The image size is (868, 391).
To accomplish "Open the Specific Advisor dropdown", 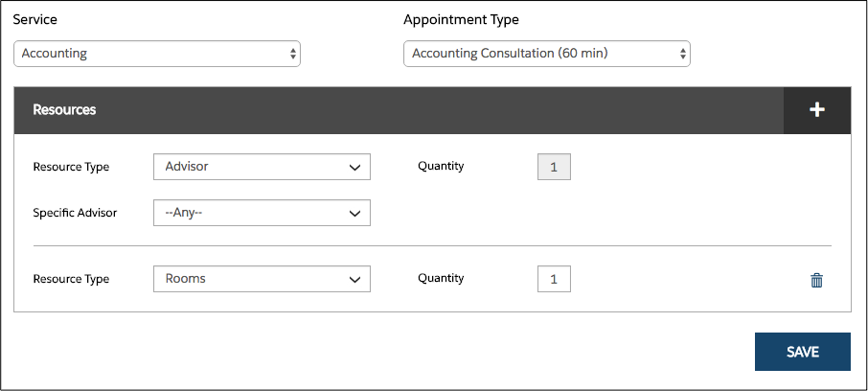I will coord(262,213).
